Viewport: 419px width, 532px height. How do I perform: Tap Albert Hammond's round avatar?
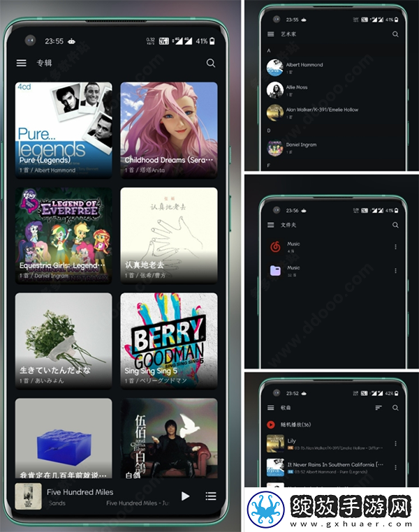click(x=275, y=68)
